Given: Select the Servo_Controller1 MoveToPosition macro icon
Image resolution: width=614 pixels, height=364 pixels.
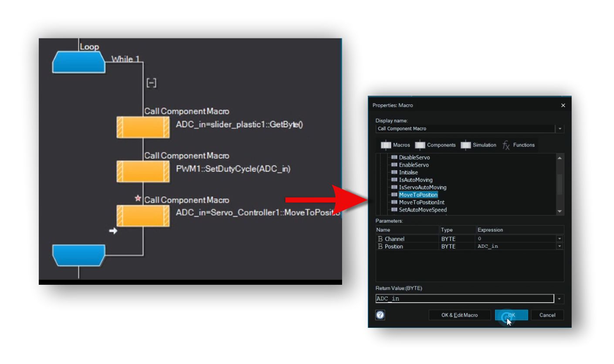Looking at the screenshot, I should [x=143, y=216].
